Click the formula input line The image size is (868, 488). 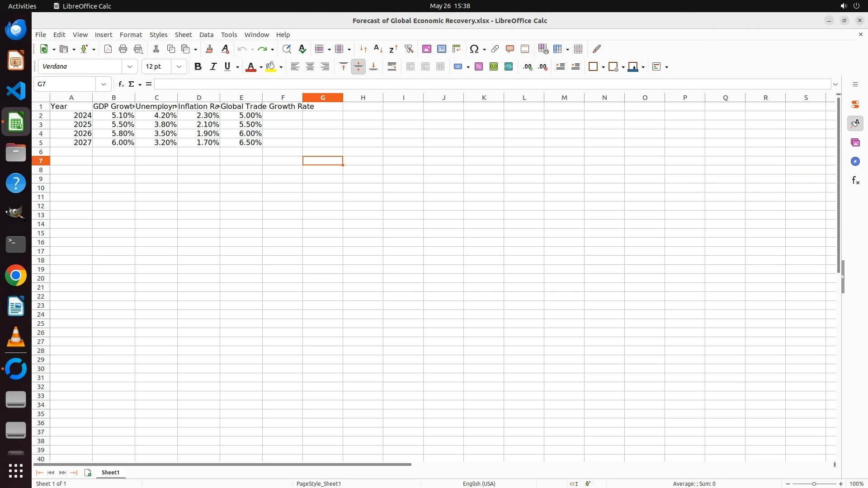(x=492, y=84)
